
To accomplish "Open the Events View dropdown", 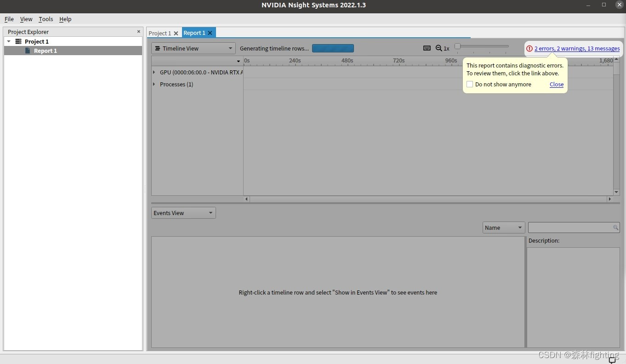I will 211,212.
